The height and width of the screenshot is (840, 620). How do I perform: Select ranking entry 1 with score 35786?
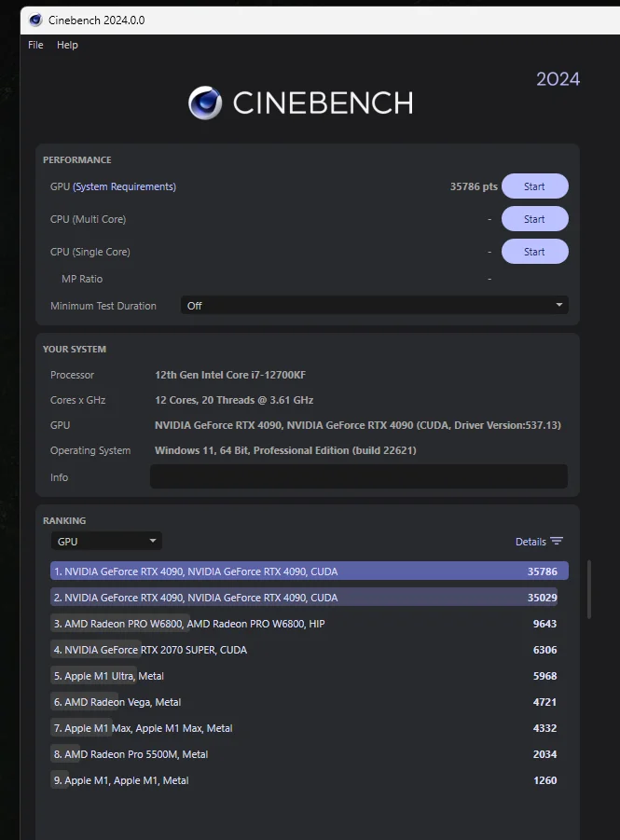pyautogui.click(x=310, y=571)
